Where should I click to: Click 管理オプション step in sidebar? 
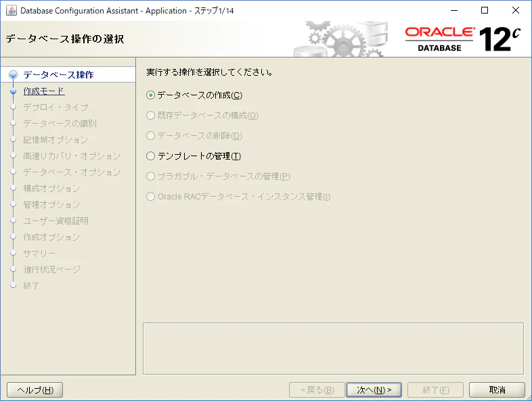51,205
